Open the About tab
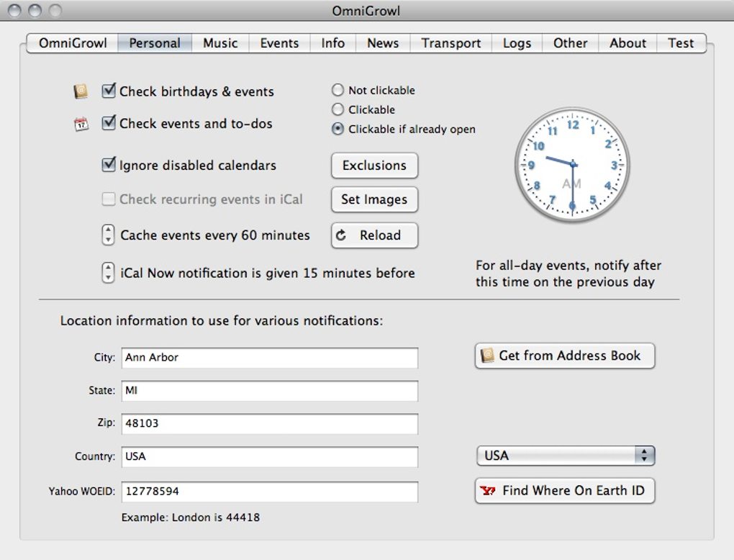734x560 pixels. coord(627,43)
